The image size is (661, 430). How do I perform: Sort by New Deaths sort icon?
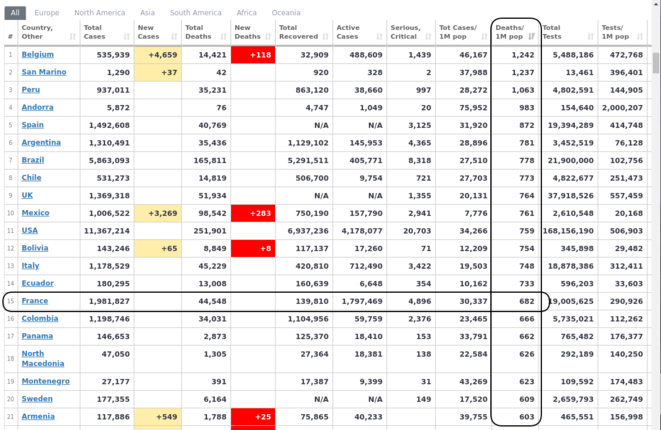coord(268,37)
